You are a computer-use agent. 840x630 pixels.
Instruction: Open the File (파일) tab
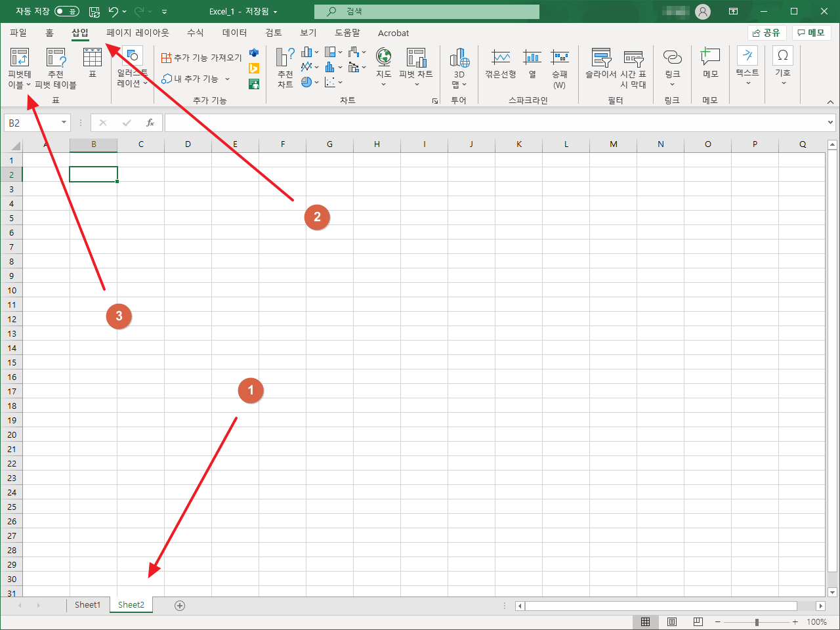pyautogui.click(x=18, y=33)
